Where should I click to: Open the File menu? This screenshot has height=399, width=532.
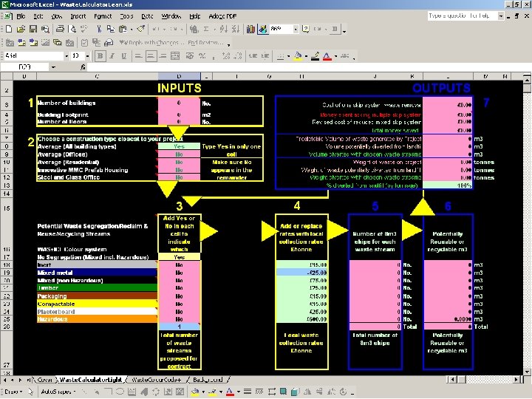(21, 16)
